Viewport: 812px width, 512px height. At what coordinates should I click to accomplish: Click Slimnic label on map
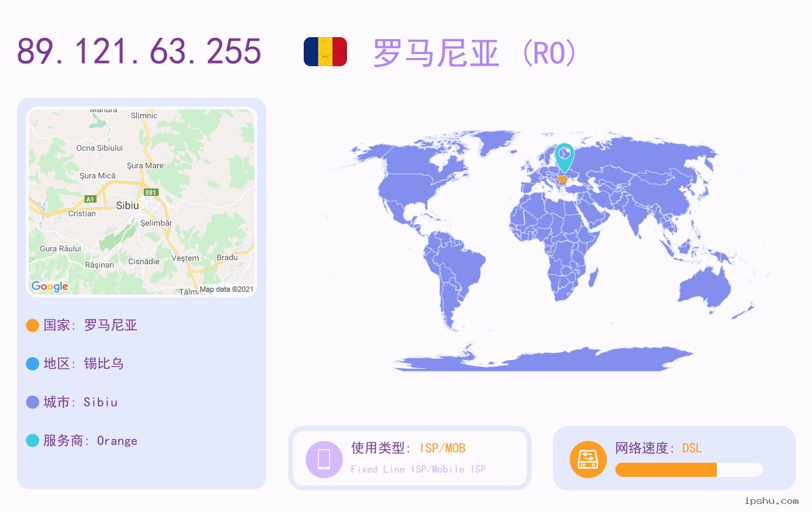[144, 116]
